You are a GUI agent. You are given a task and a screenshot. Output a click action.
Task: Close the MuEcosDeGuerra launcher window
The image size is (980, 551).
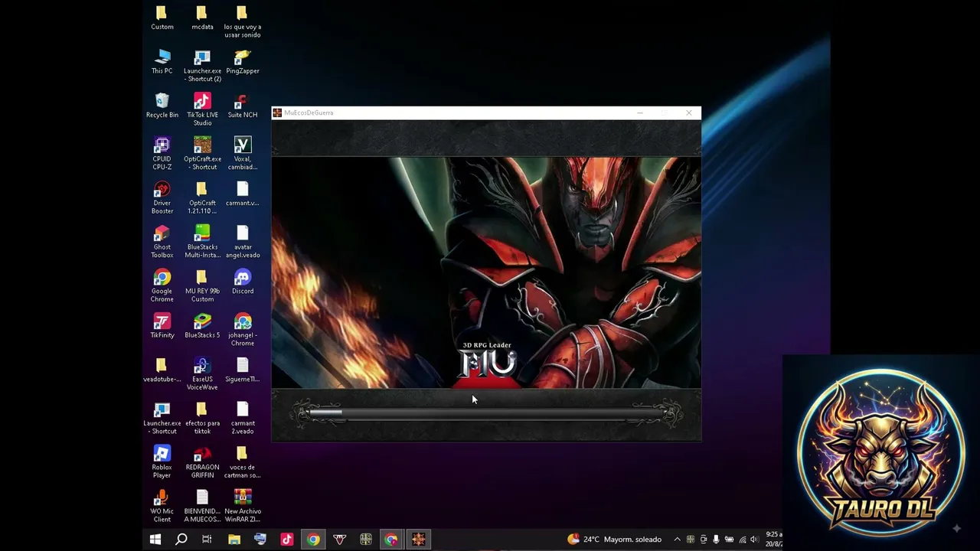[x=688, y=113]
